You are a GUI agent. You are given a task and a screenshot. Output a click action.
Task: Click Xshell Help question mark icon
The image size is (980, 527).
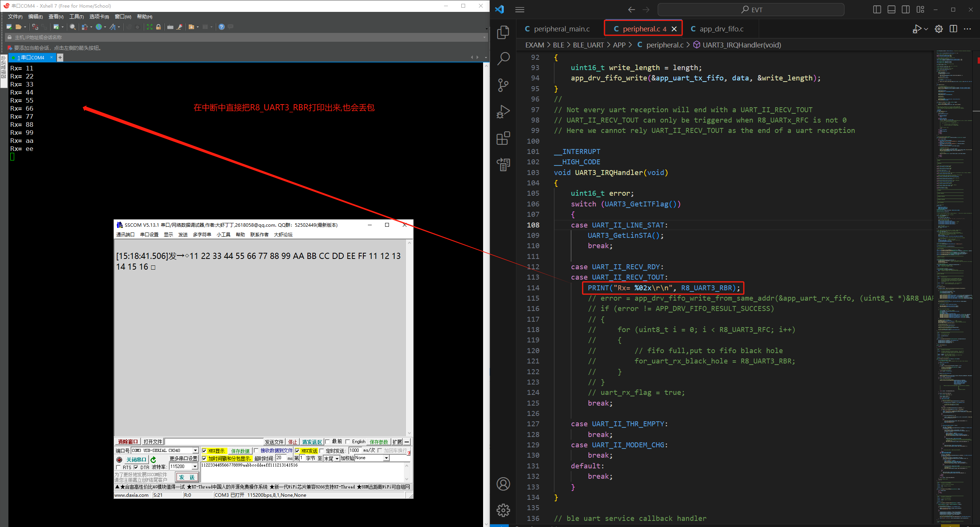221,27
